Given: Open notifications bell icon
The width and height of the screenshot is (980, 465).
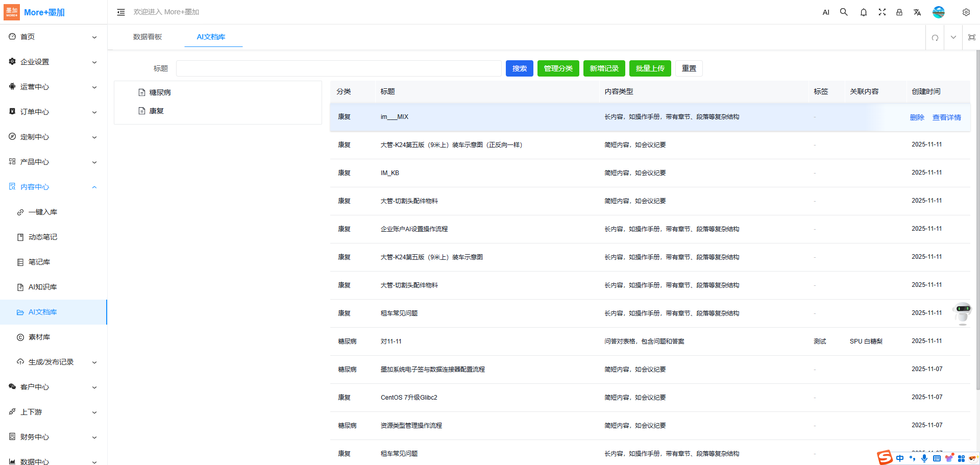Looking at the screenshot, I should (863, 12).
